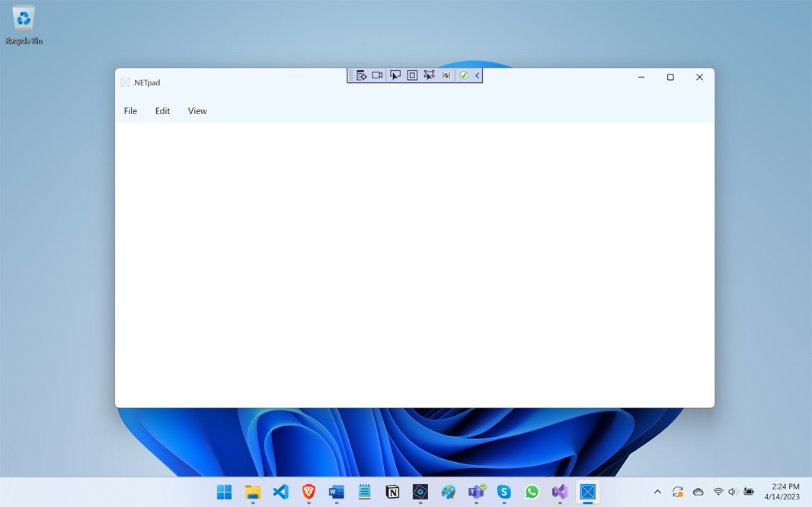Image resolution: width=812 pixels, height=507 pixels.
Task: Click the green Hot Reload checkmark
Action: (463, 75)
